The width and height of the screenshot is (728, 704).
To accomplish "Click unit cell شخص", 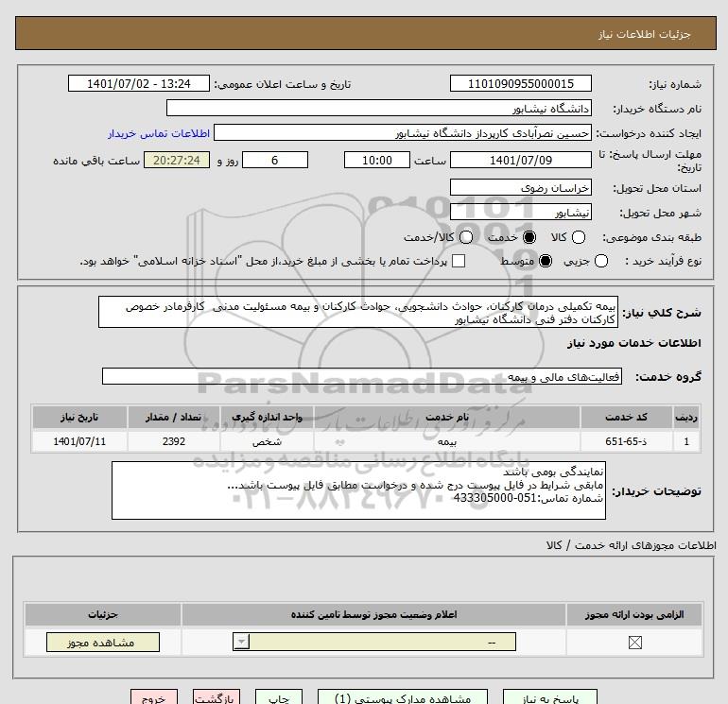I will coord(267,441).
